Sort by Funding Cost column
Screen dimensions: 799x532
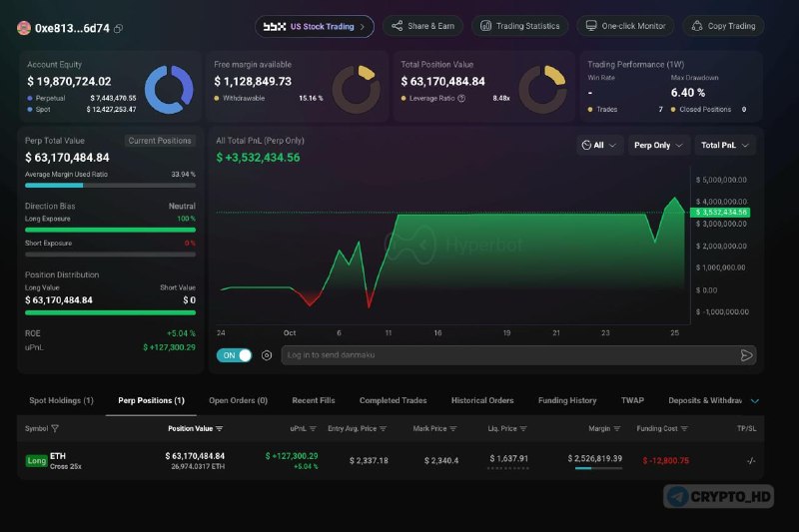click(684, 428)
